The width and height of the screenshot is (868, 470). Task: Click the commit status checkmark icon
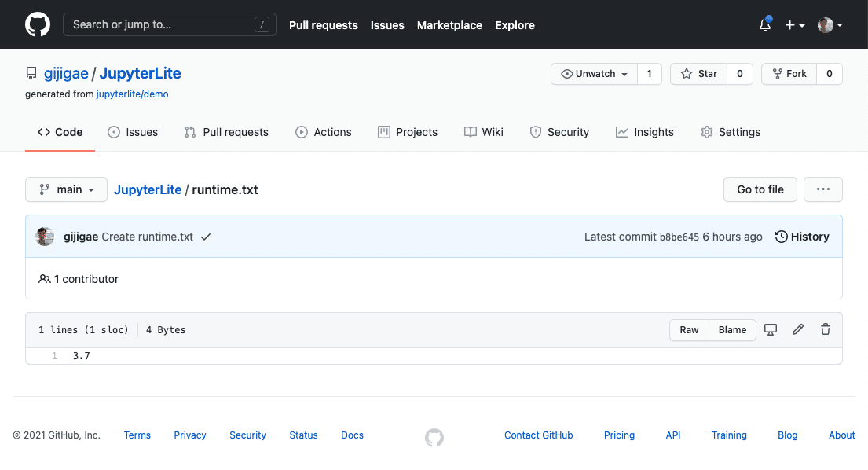point(206,237)
